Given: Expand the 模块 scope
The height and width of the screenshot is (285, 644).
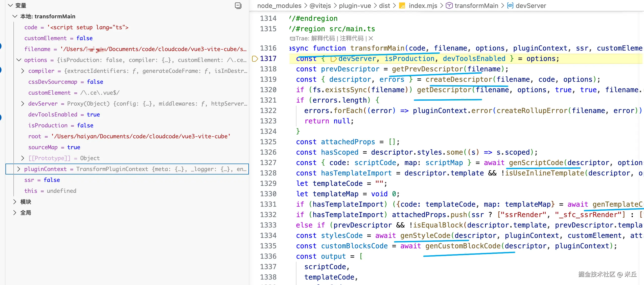Looking at the screenshot, I should click(15, 202).
